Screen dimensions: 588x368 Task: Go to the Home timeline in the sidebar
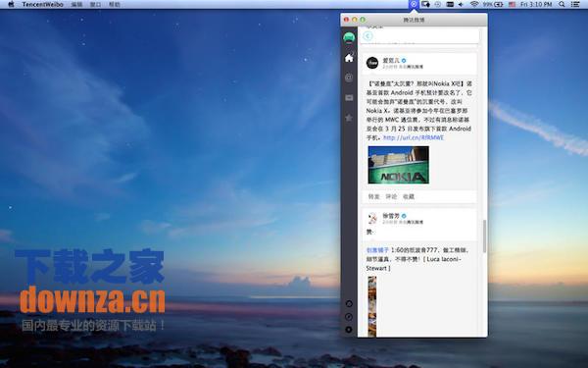(x=349, y=58)
